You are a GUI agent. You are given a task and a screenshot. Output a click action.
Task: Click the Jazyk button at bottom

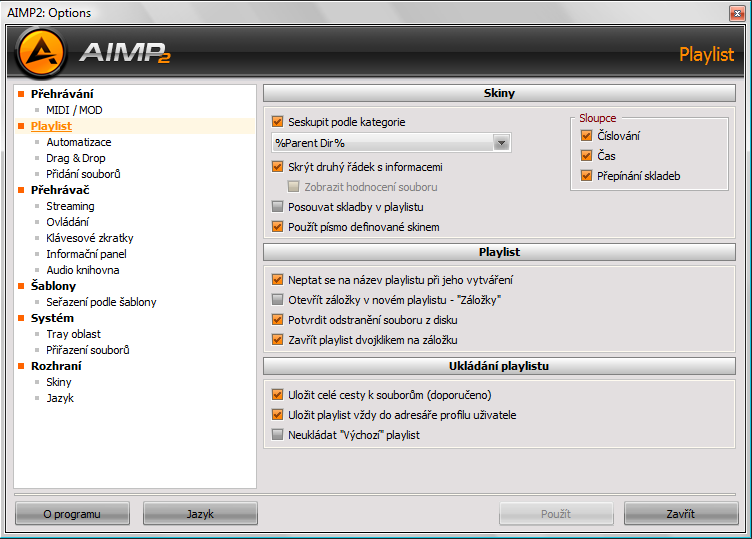click(200, 514)
